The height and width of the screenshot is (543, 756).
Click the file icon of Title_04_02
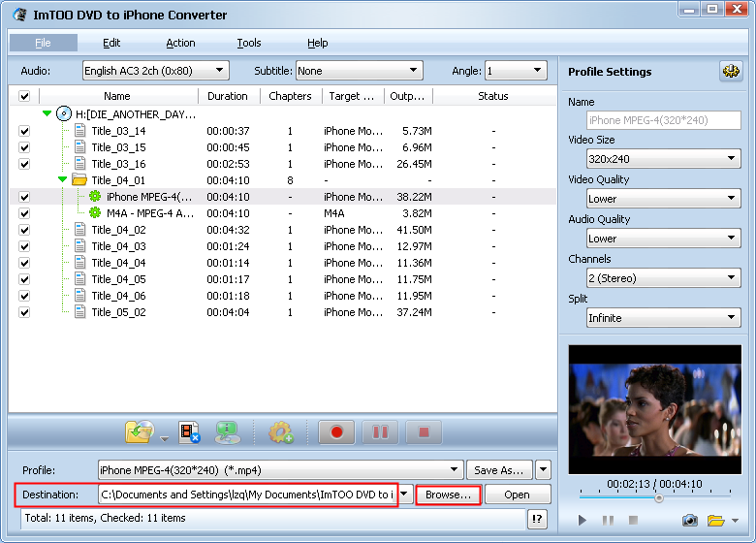pyautogui.click(x=80, y=230)
